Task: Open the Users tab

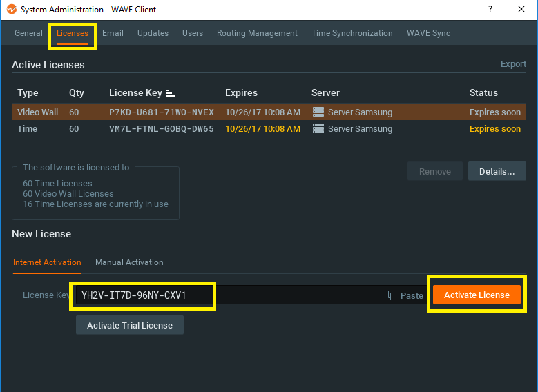Action: click(193, 33)
